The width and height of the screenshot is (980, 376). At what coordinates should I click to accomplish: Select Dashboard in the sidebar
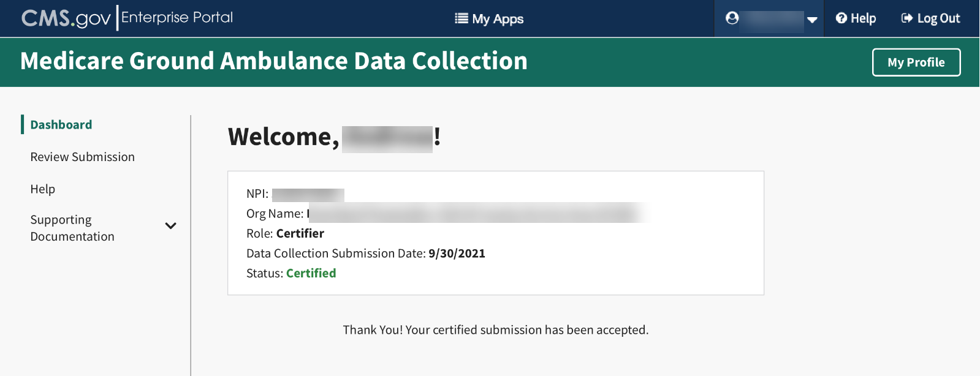tap(61, 125)
